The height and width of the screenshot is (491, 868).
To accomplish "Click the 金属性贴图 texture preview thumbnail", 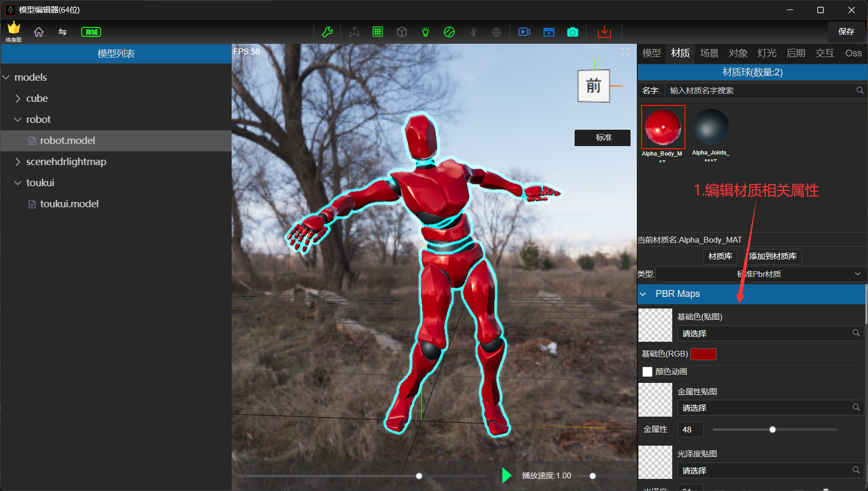I will [x=655, y=400].
